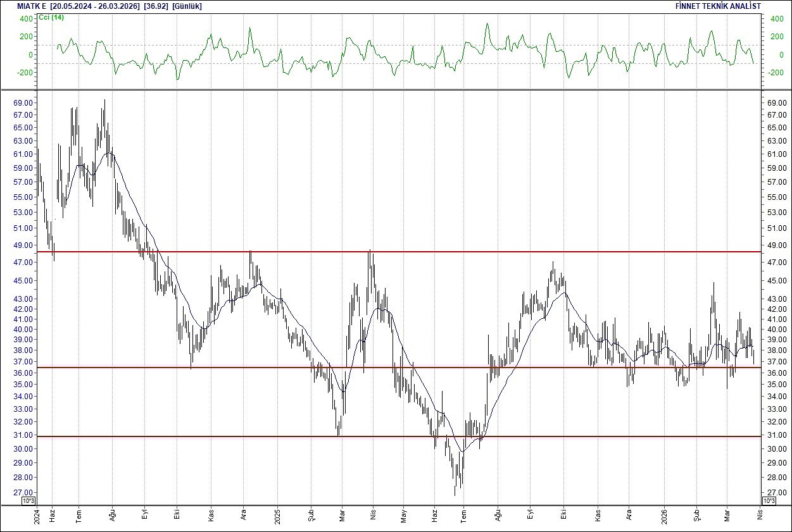Image resolution: width=792 pixels, height=532 pixels.
Task: Click the date range [20.05.2024 - 26.03.2026] label
Action: click(92, 7)
